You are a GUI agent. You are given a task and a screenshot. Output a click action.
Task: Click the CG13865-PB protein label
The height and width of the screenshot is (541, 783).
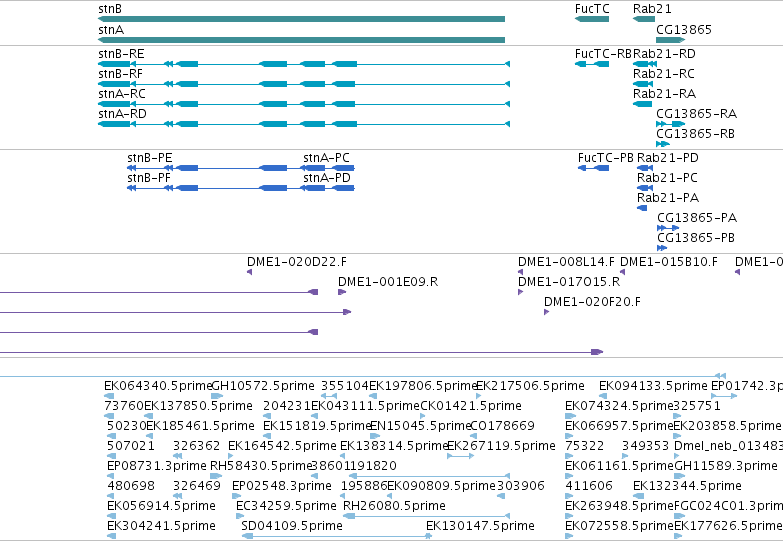(x=696, y=238)
